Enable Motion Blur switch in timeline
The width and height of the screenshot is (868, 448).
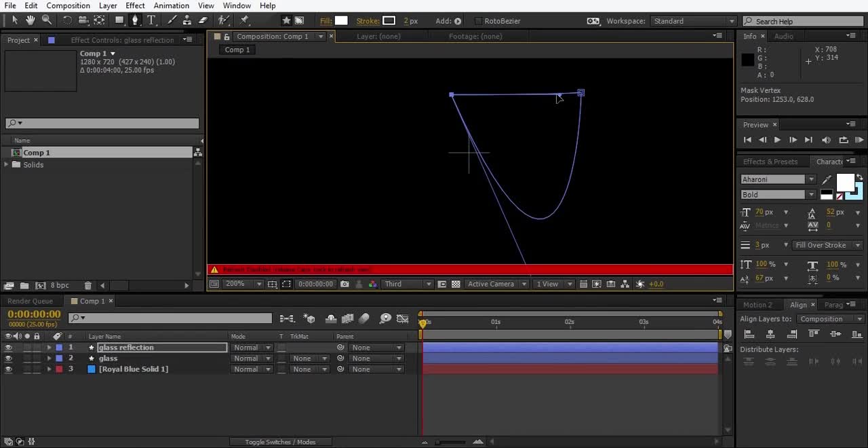(364, 318)
